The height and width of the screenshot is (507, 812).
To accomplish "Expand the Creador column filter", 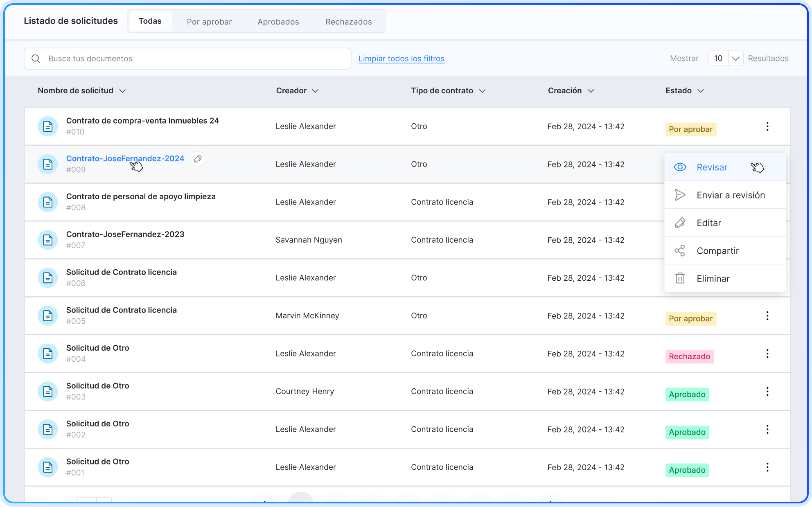I will tap(315, 91).
